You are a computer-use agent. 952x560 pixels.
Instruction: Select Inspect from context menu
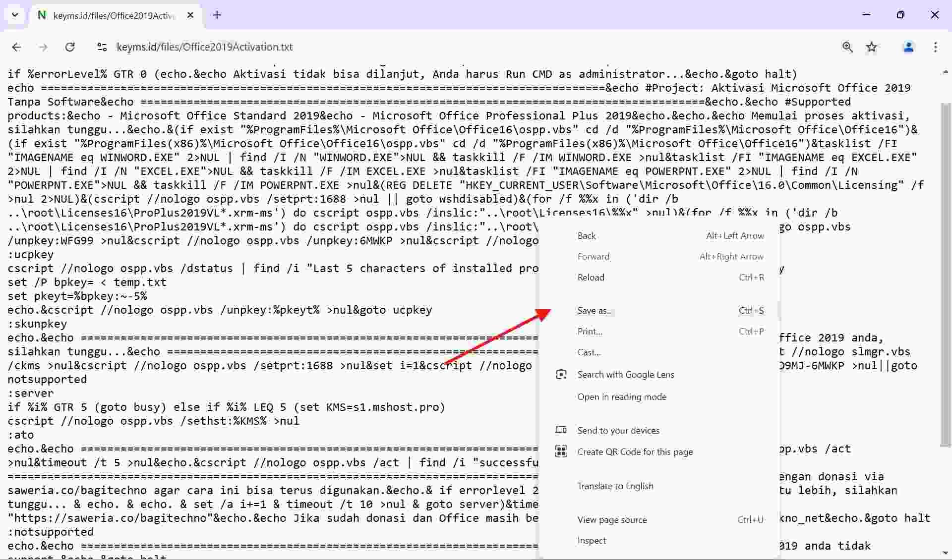592,541
